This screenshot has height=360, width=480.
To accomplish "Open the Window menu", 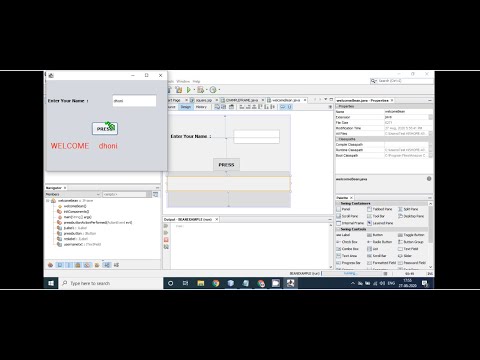I will click(183, 81).
